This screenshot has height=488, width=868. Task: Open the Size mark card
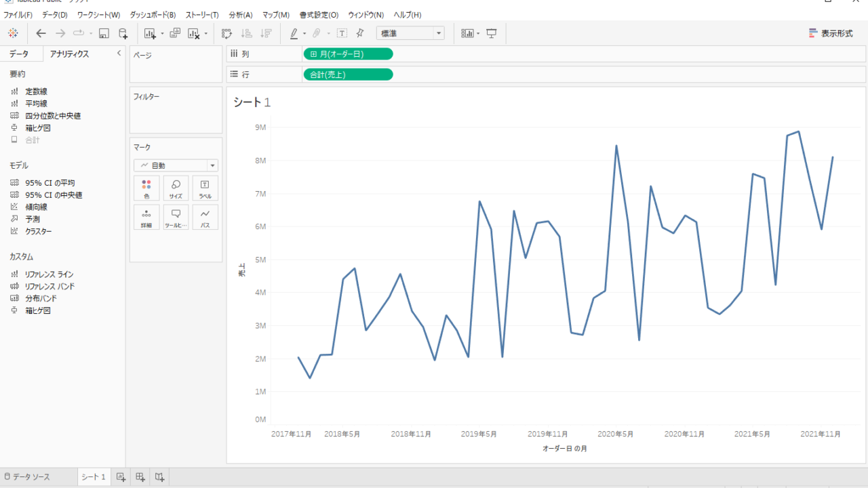click(176, 188)
